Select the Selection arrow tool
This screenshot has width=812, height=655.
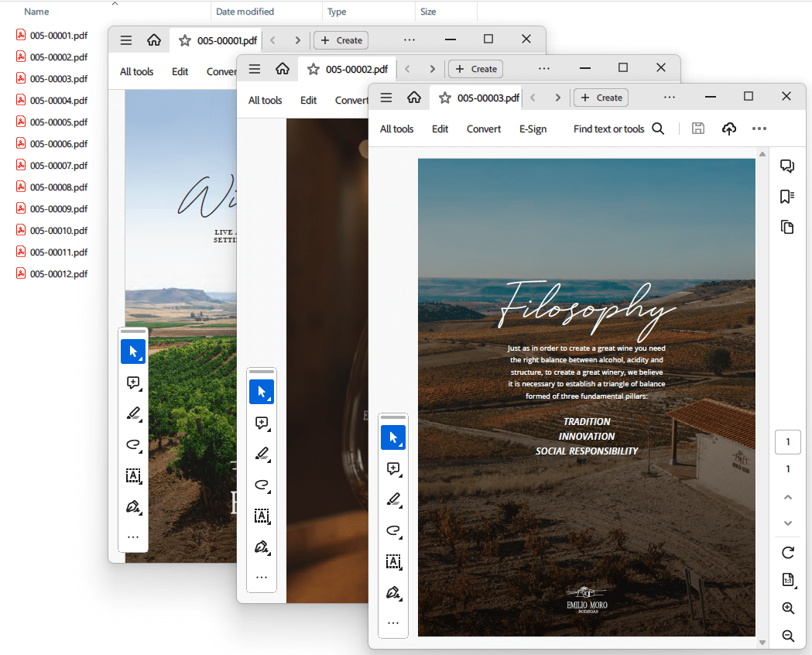393,437
